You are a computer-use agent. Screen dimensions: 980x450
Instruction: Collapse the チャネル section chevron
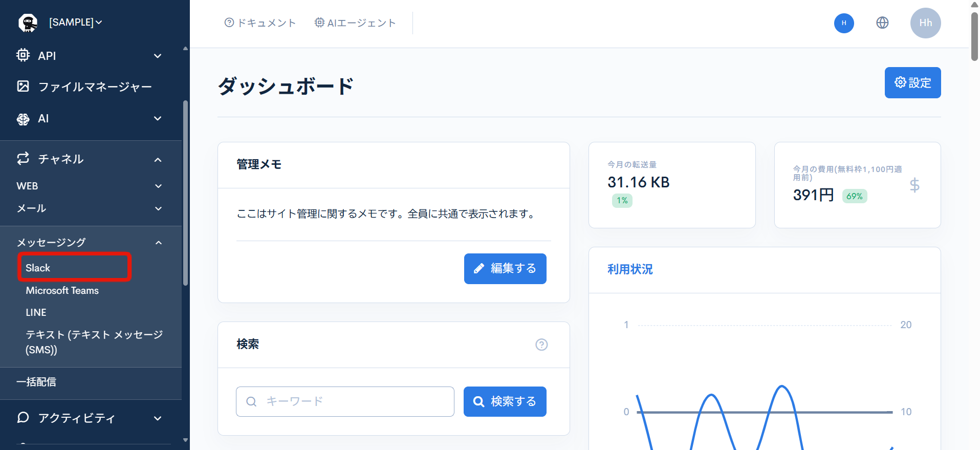click(158, 160)
